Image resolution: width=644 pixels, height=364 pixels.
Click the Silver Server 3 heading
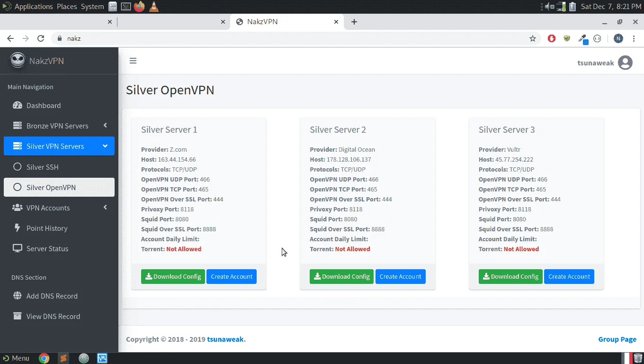click(x=507, y=129)
